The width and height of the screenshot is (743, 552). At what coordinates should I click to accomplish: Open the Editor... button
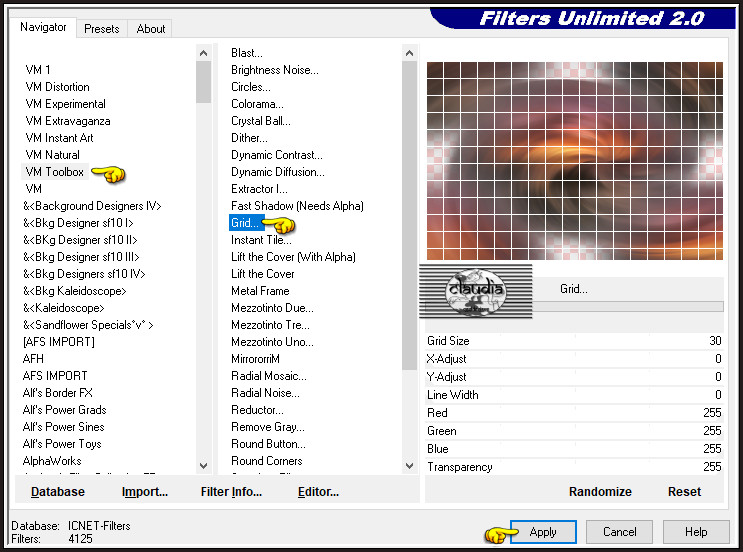point(318,491)
